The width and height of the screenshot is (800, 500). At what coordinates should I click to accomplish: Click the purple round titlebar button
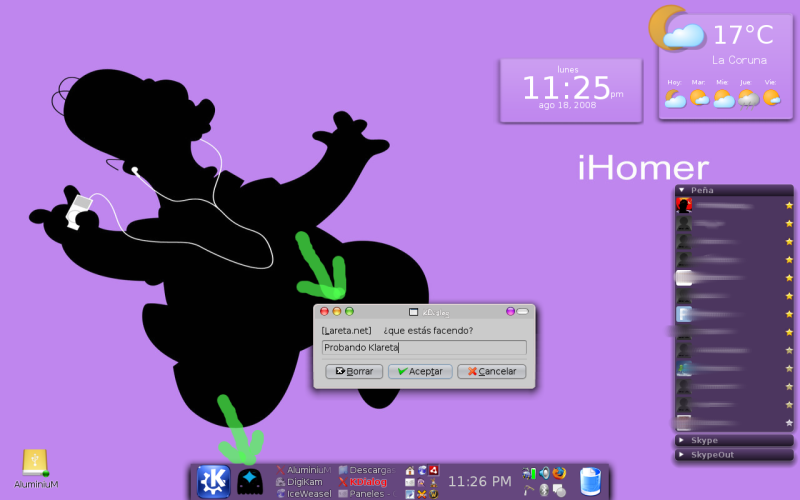coord(510,311)
